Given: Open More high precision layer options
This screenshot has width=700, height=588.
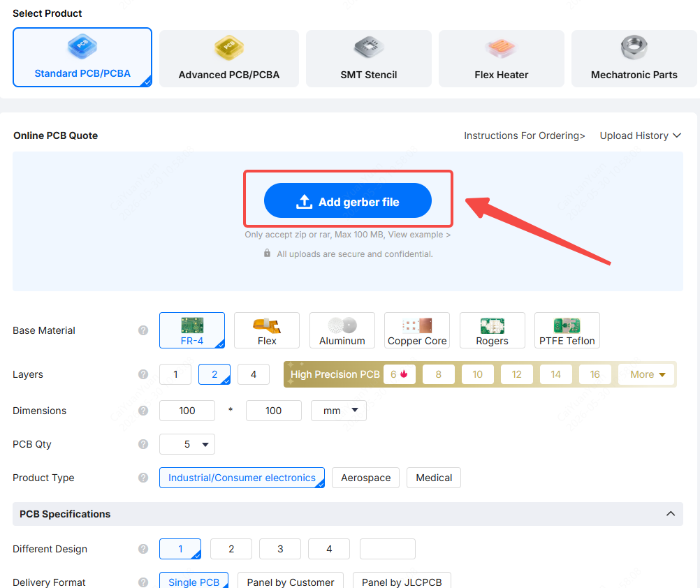Looking at the screenshot, I should [648, 374].
